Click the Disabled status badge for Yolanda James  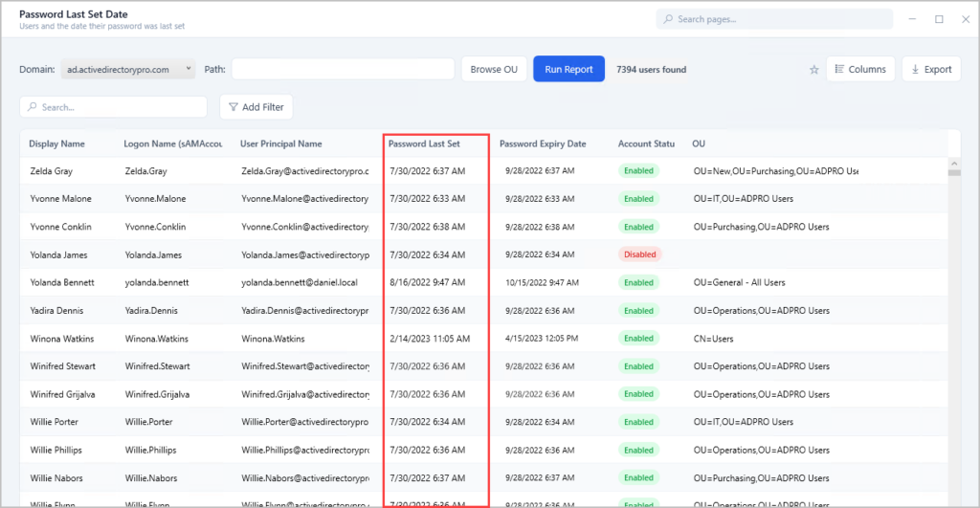(x=640, y=254)
